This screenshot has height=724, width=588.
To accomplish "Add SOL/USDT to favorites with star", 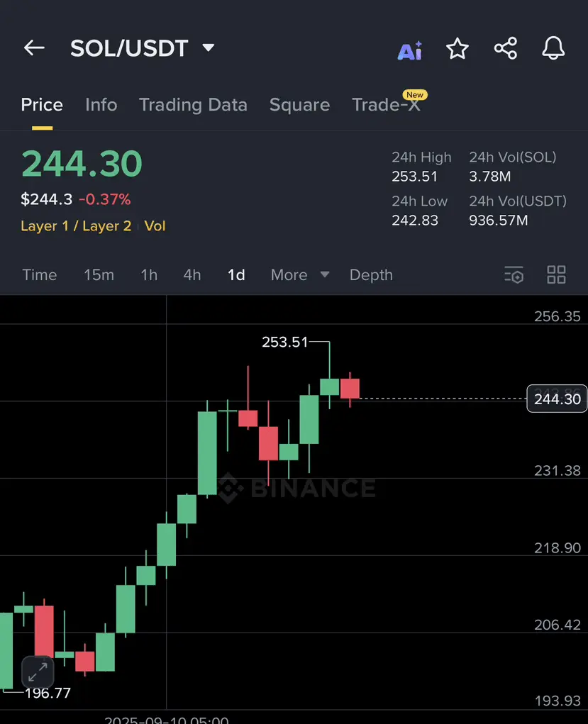I will click(x=457, y=48).
